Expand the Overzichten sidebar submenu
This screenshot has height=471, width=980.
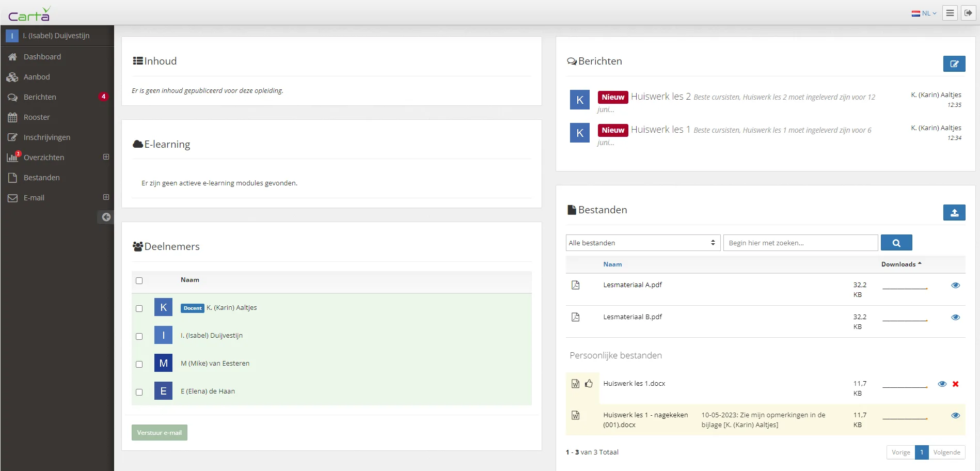point(106,157)
